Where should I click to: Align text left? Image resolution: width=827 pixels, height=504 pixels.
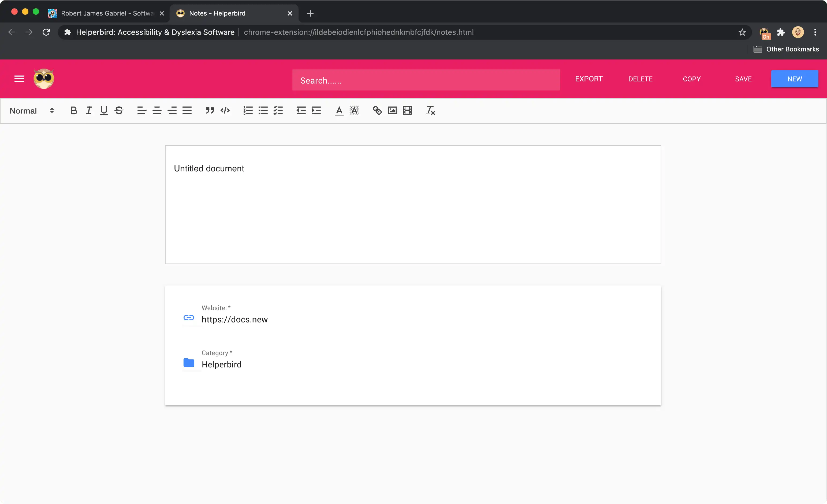(x=142, y=110)
